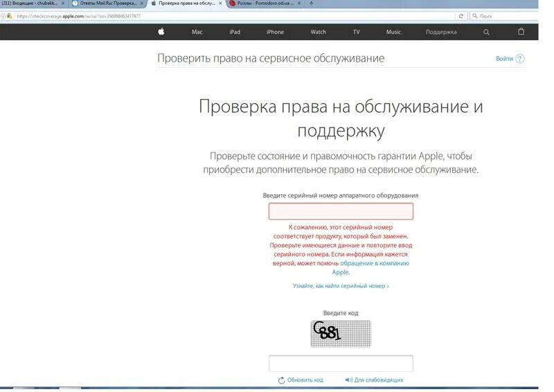Open Mac section in Apple nav
This screenshot has width=554, height=392.
[x=197, y=32]
